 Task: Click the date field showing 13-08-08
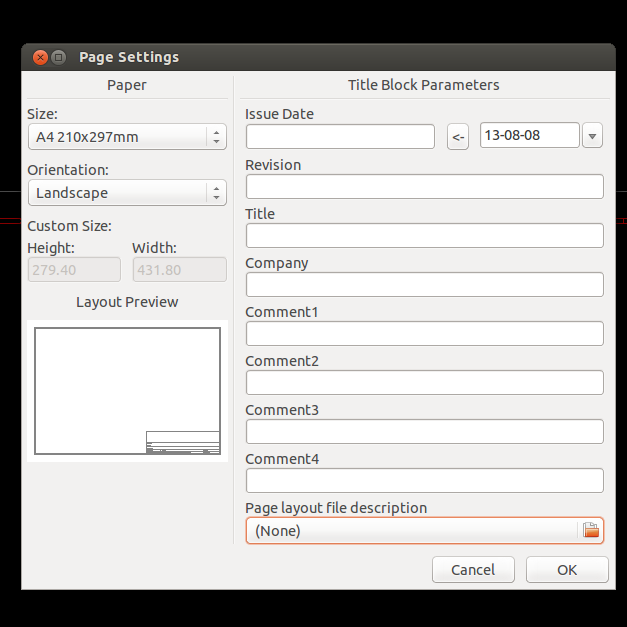[x=529, y=136]
